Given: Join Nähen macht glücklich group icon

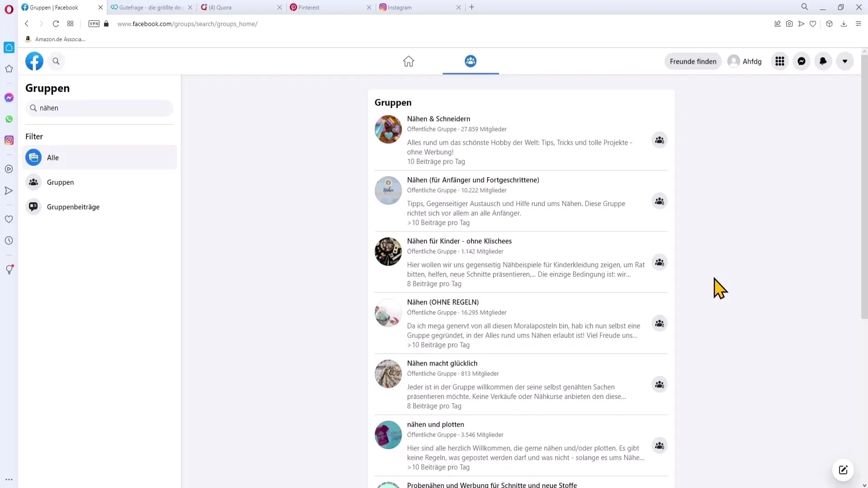Looking at the screenshot, I should click(660, 385).
